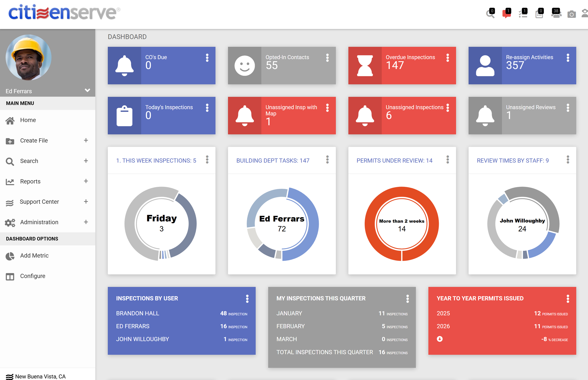Collapse the Ed Ferrars profile chevron
588x380 pixels.
(87, 90)
